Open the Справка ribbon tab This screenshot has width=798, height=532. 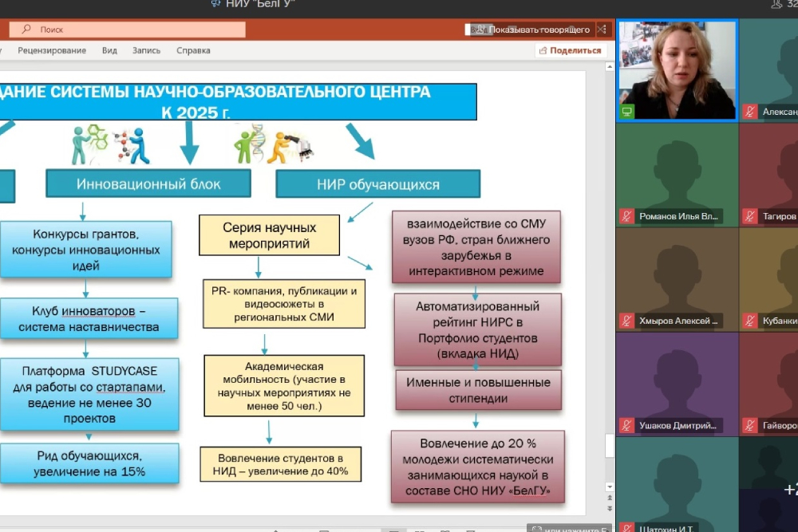click(193, 50)
